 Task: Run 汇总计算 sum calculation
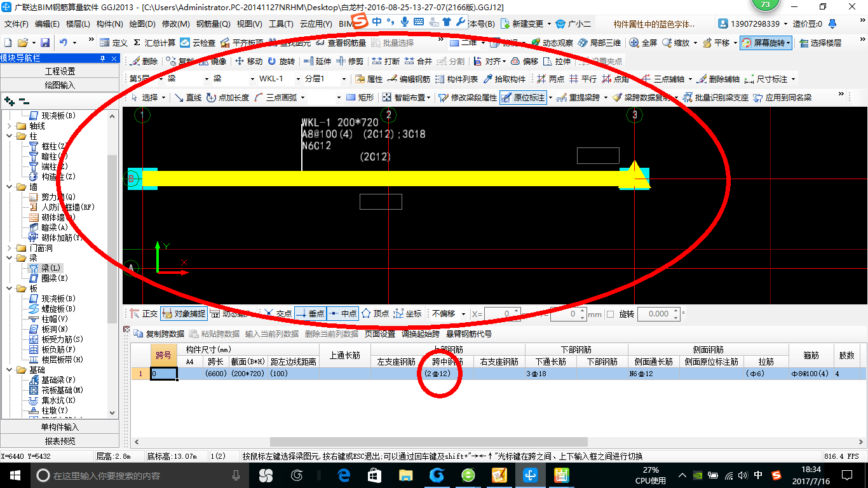pos(154,43)
